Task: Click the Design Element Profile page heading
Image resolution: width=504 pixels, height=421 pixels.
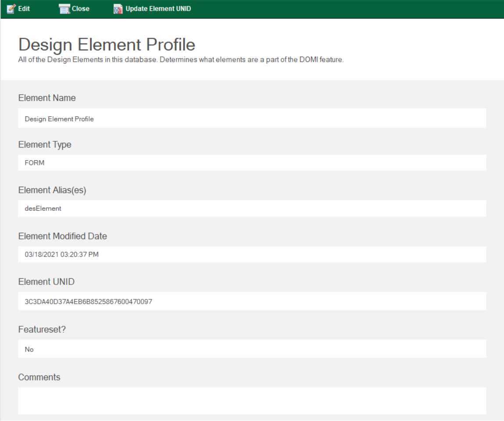Action: tap(107, 44)
